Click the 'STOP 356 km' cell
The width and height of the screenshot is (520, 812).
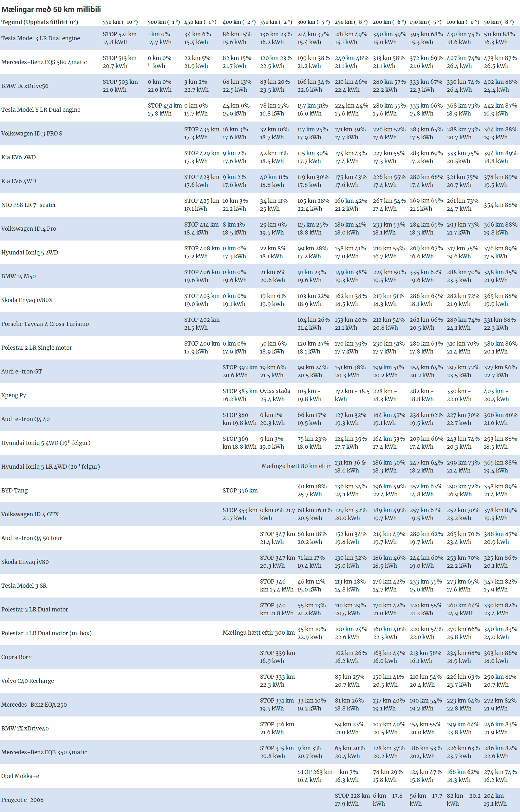pos(240,490)
